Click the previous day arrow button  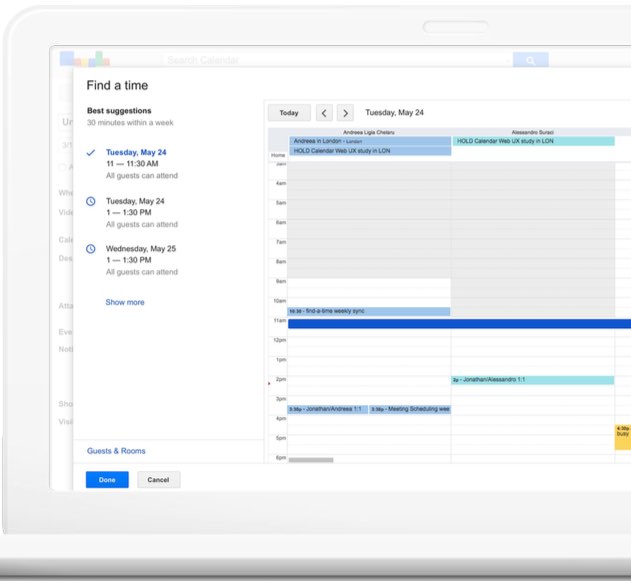[324, 113]
